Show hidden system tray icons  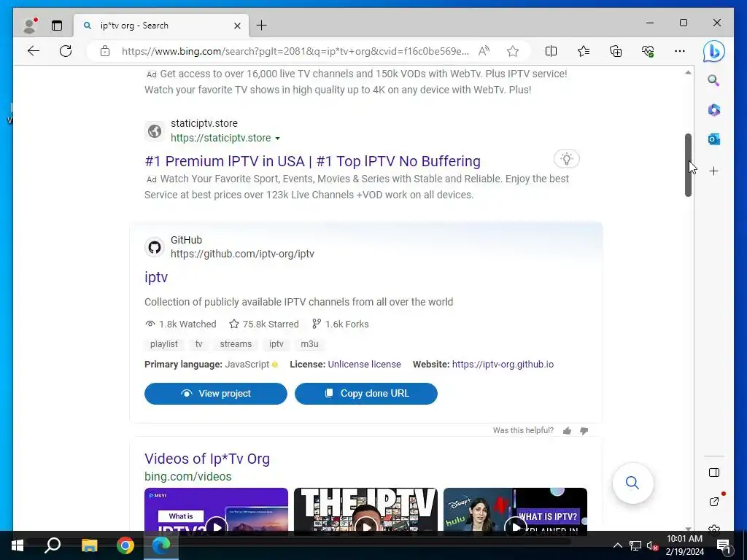(x=617, y=545)
